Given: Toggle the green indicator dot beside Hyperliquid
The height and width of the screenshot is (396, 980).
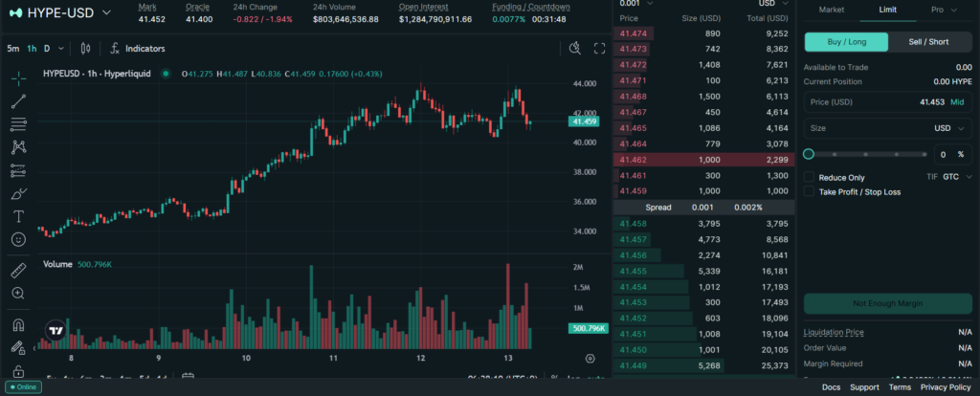Looking at the screenshot, I should 166,74.
